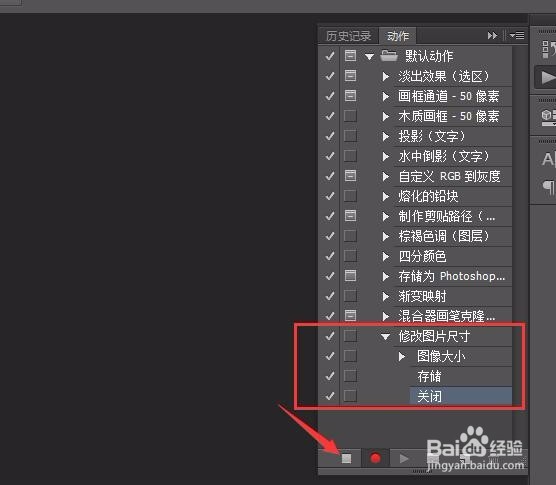Select the 木质画框 - 50 像素 action
Viewport: 556px width, 485px height.
pyautogui.click(x=449, y=116)
